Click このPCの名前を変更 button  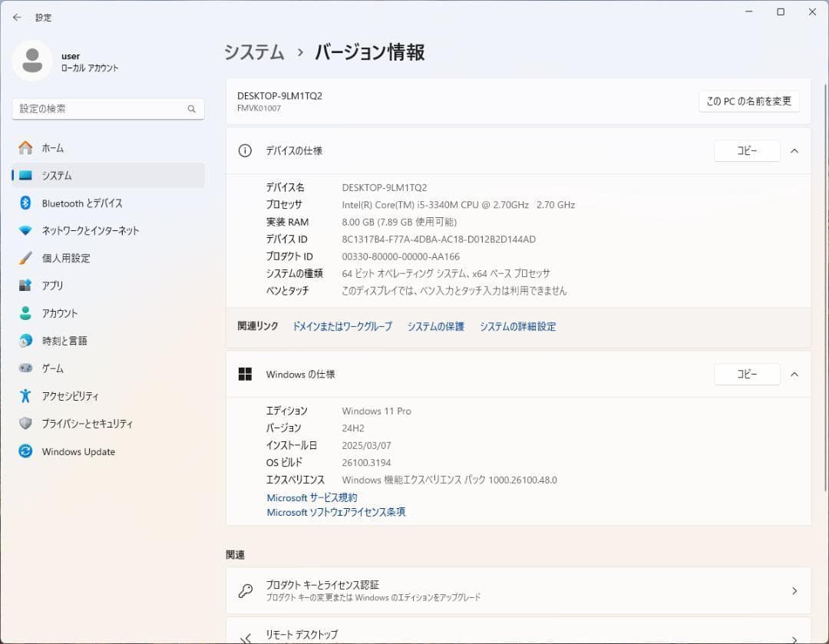(749, 101)
